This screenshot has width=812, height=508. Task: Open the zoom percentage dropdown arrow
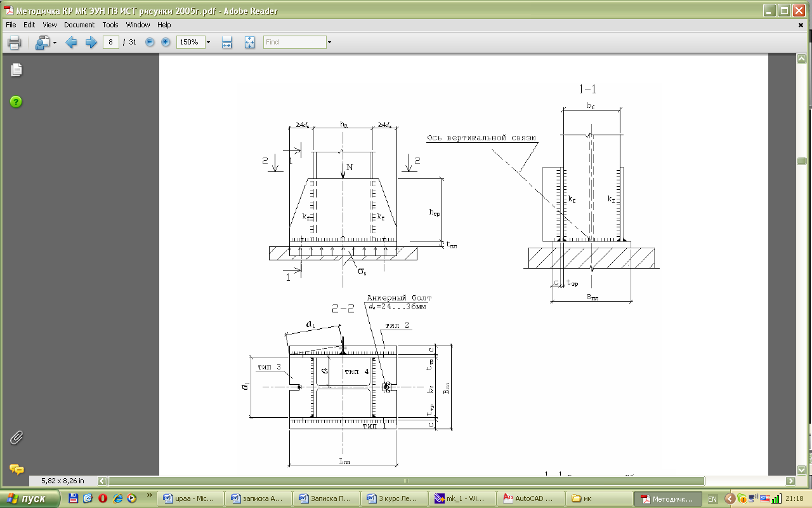point(208,42)
